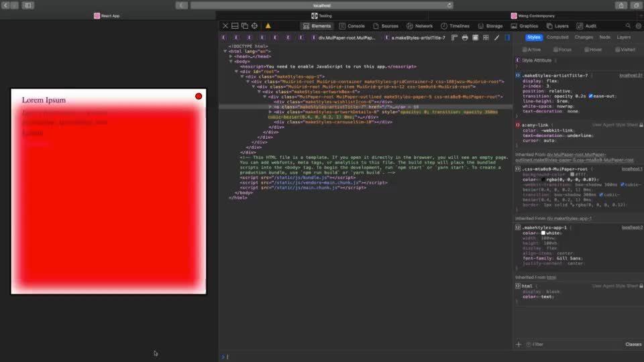Open Safari's Share menu icon
The height and width of the screenshot is (362, 644).
pyautogui.click(x=621, y=5)
